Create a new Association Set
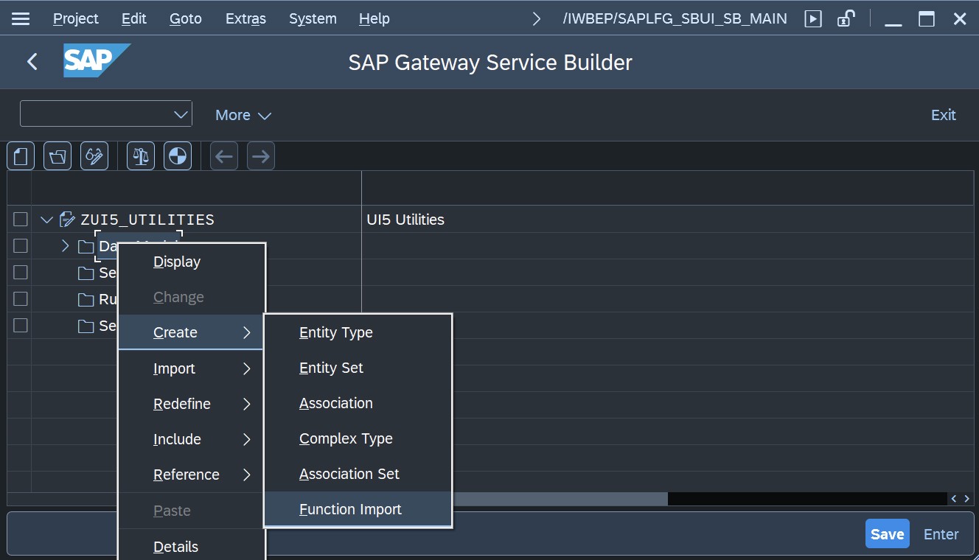The image size is (979, 560). (358, 474)
